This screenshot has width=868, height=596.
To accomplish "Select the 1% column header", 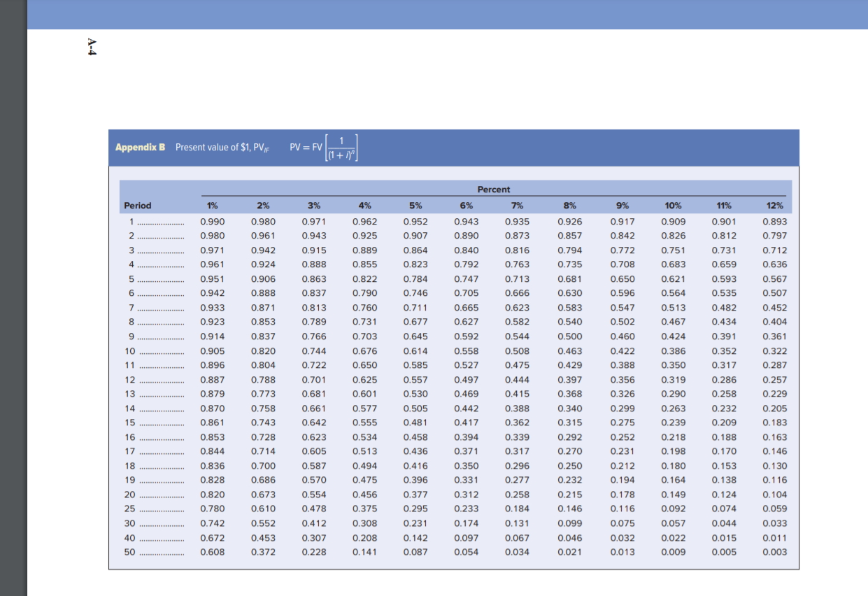I will tap(213, 206).
